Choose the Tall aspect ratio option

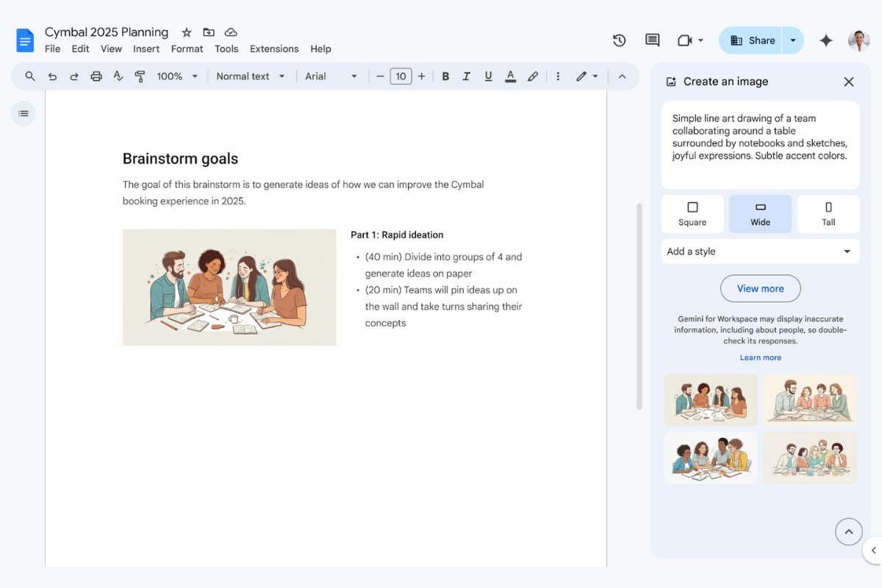pos(828,214)
